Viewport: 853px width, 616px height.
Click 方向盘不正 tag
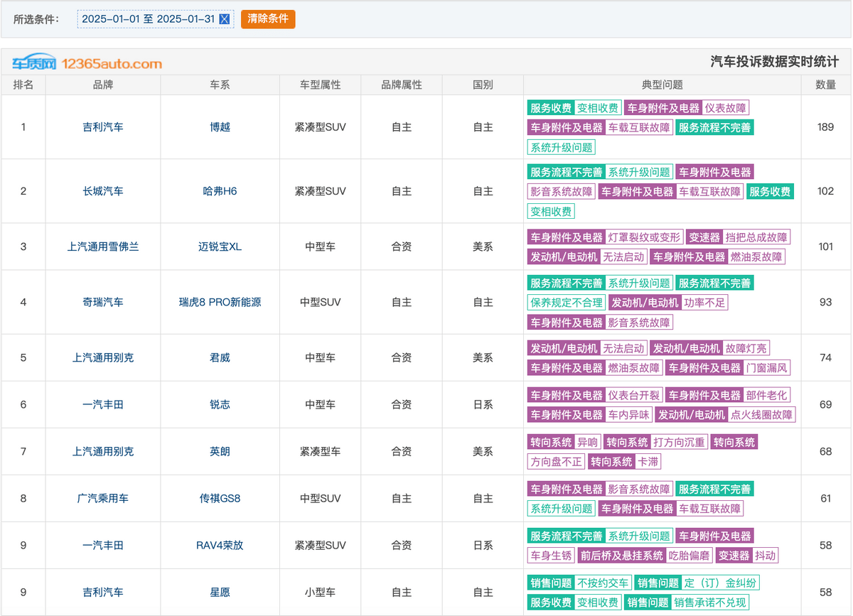pos(556,462)
